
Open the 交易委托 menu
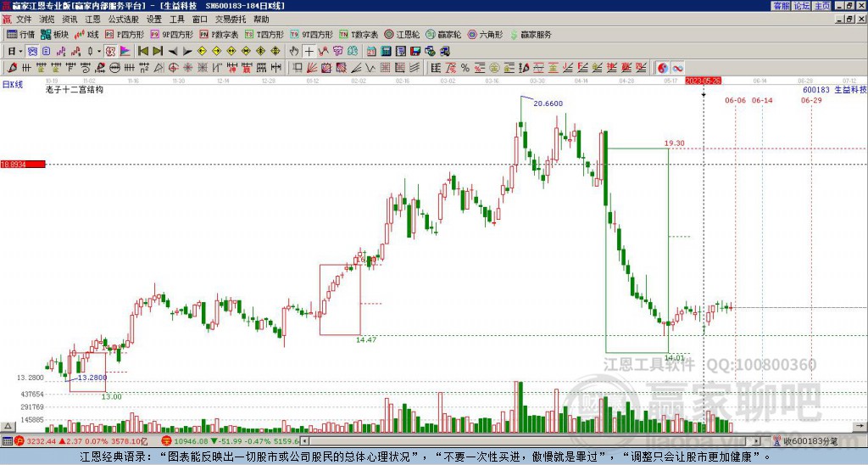231,20
